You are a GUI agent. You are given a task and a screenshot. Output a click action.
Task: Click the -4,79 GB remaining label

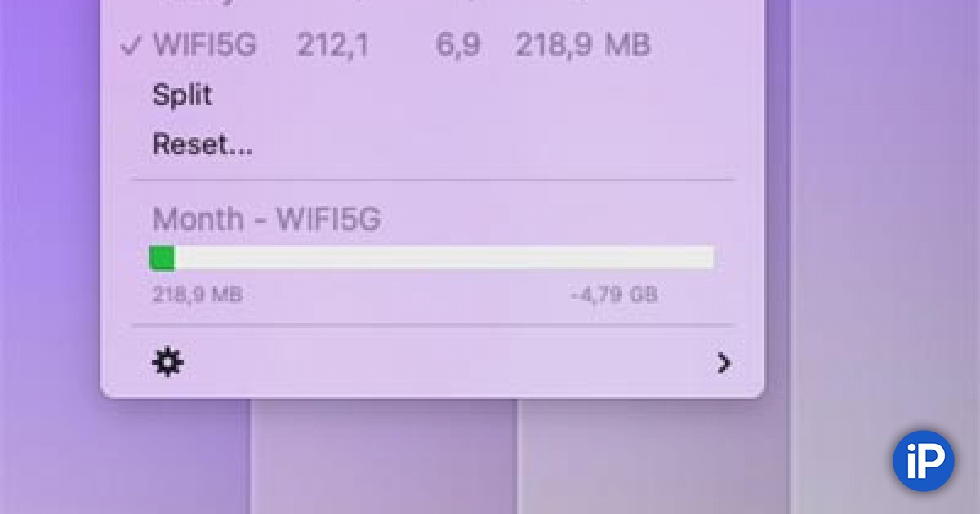pyautogui.click(x=613, y=295)
